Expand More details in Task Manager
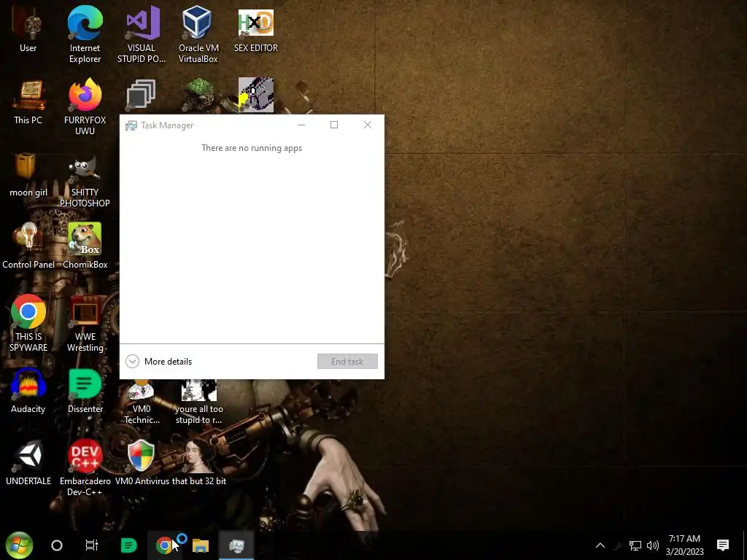747x560 pixels. click(x=158, y=362)
